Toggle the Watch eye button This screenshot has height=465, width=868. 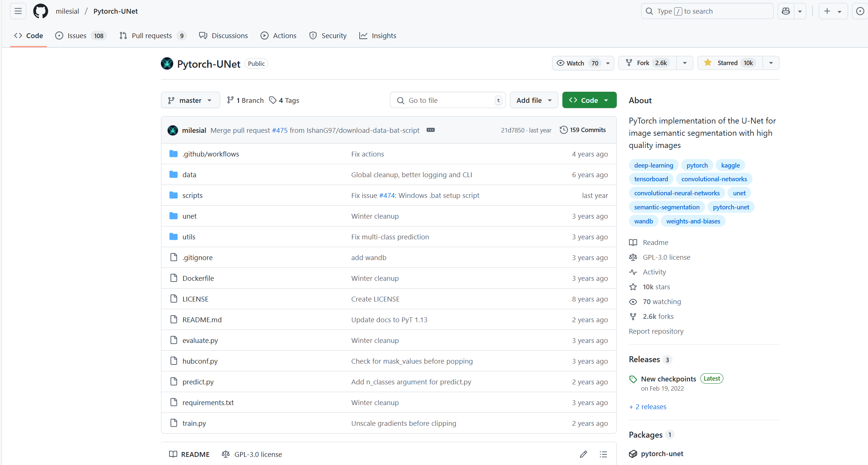pyautogui.click(x=576, y=63)
